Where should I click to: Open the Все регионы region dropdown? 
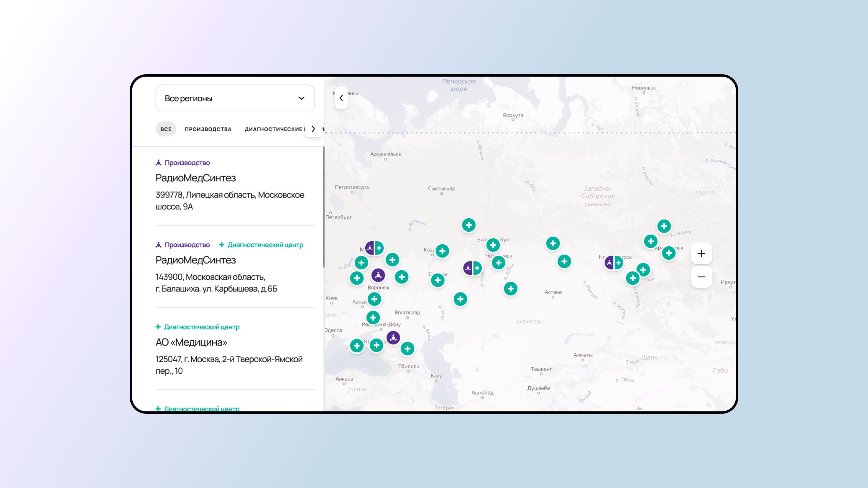click(235, 98)
